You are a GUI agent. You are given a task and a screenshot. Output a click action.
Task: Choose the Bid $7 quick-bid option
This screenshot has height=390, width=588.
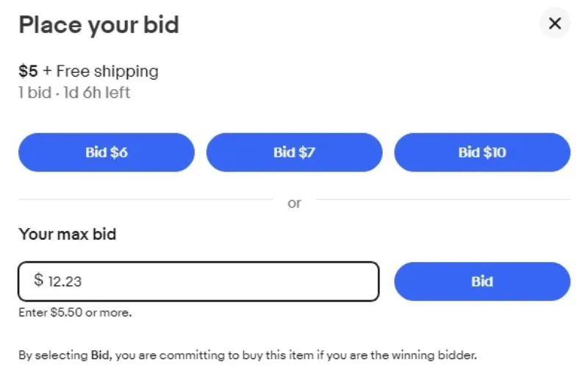point(294,152)
